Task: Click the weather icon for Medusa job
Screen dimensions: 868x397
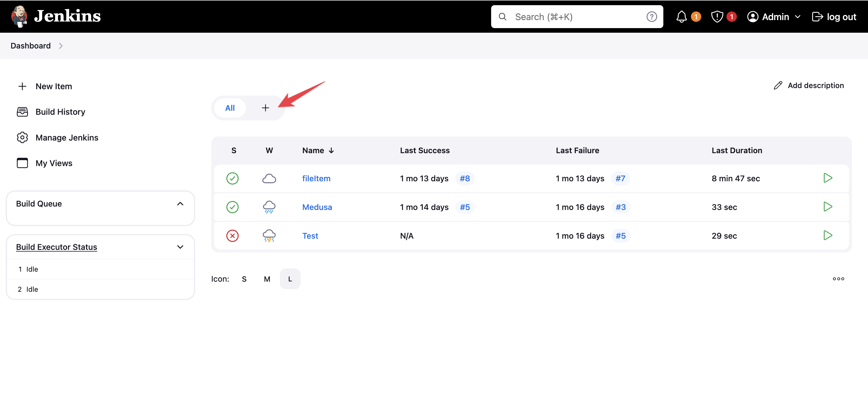Action: coord(269,207)
